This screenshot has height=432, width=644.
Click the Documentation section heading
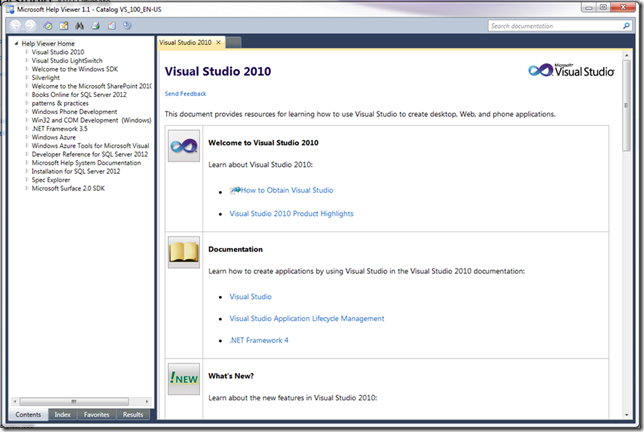pos(235,249)
